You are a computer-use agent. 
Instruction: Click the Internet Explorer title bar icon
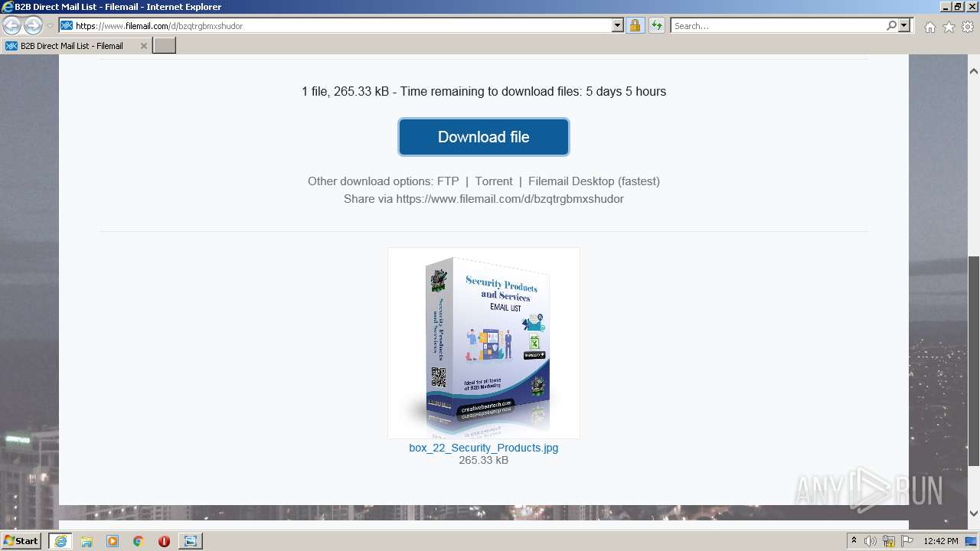[x=8, y=7]
